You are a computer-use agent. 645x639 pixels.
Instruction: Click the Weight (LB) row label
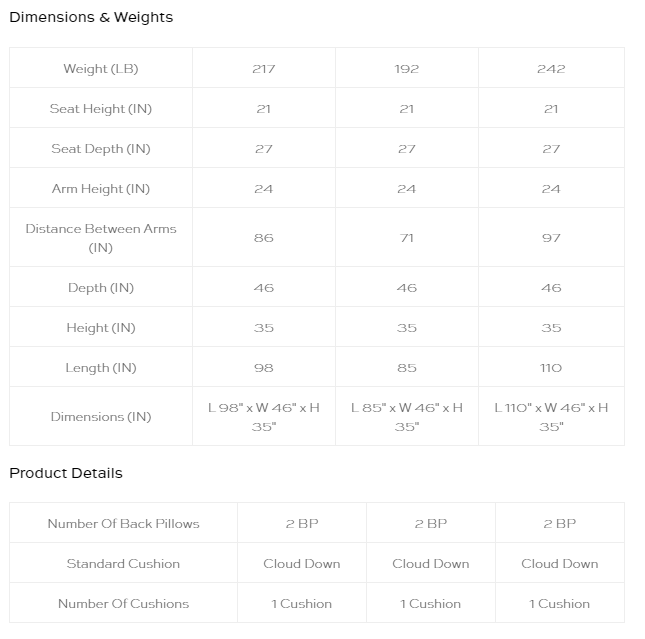pyautogui.click(x=101, y=68)
